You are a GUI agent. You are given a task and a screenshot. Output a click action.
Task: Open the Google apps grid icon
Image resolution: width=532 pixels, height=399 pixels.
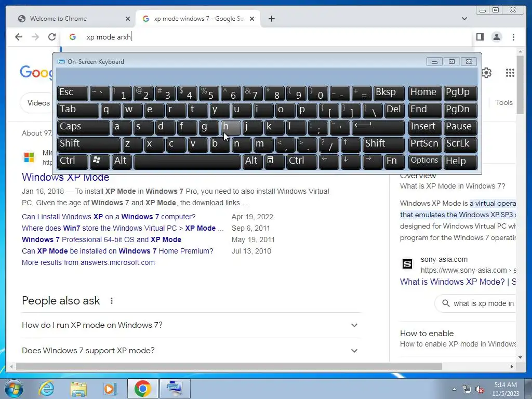510,73
